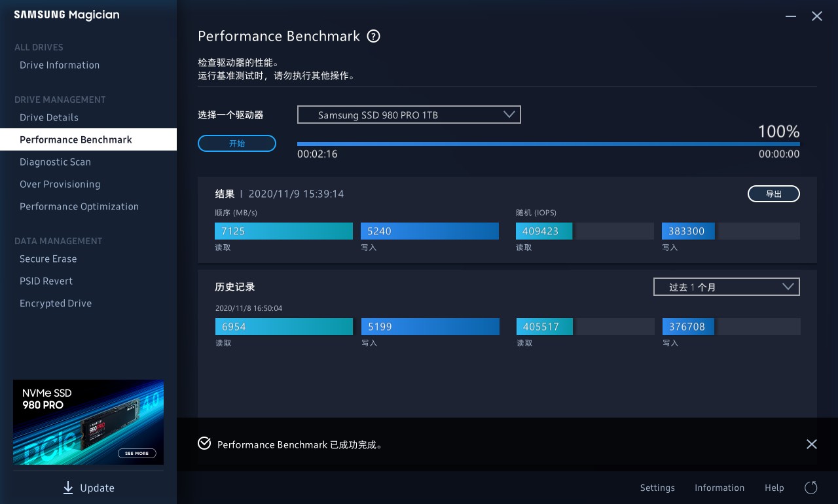838x504 pixels.
Task: Expand the history period dropdown arrow
Action: click(789, 287)
